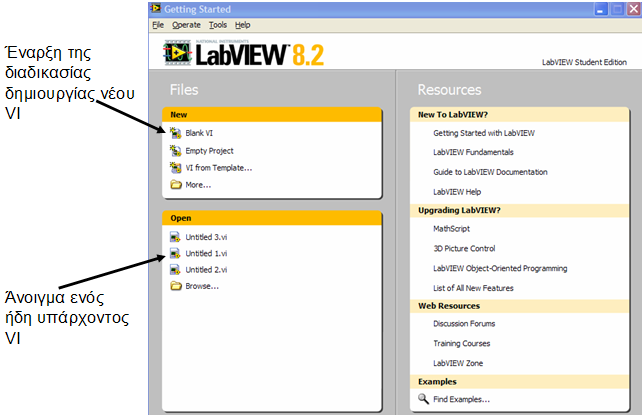
Task: Open LabVIEW Fundamentals resource
Action: (x=473, y=152)
